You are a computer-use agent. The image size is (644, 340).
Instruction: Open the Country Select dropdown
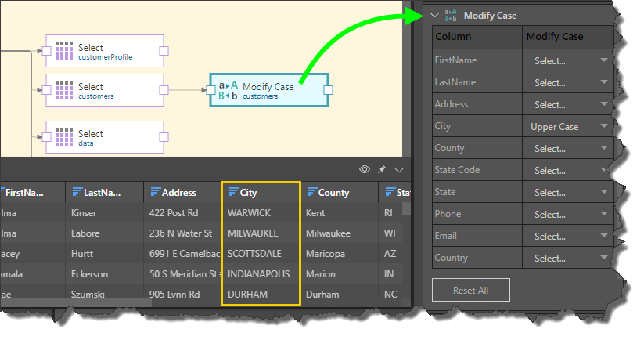tap(569, 258)
